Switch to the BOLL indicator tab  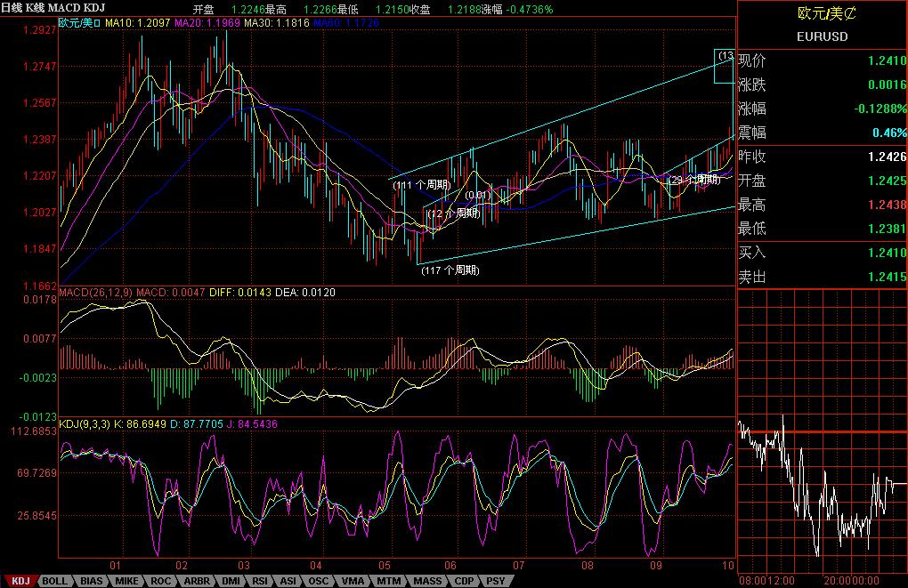point(54,581)
